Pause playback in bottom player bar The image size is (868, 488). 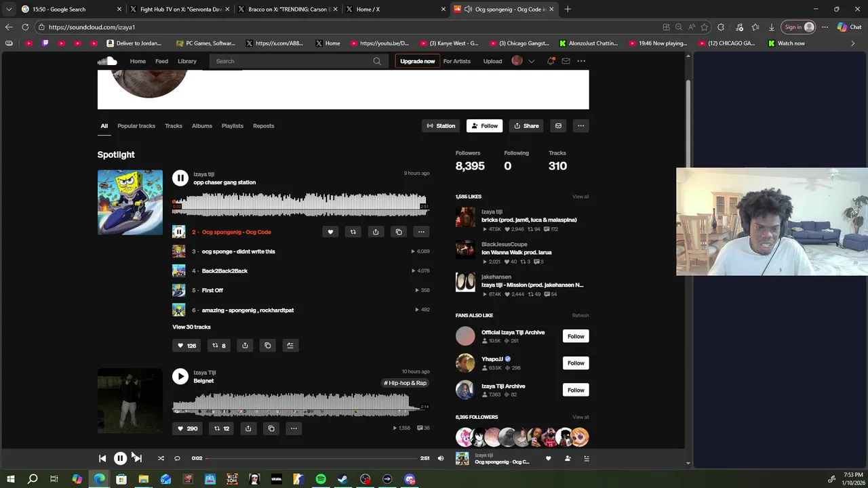(120, 458)
